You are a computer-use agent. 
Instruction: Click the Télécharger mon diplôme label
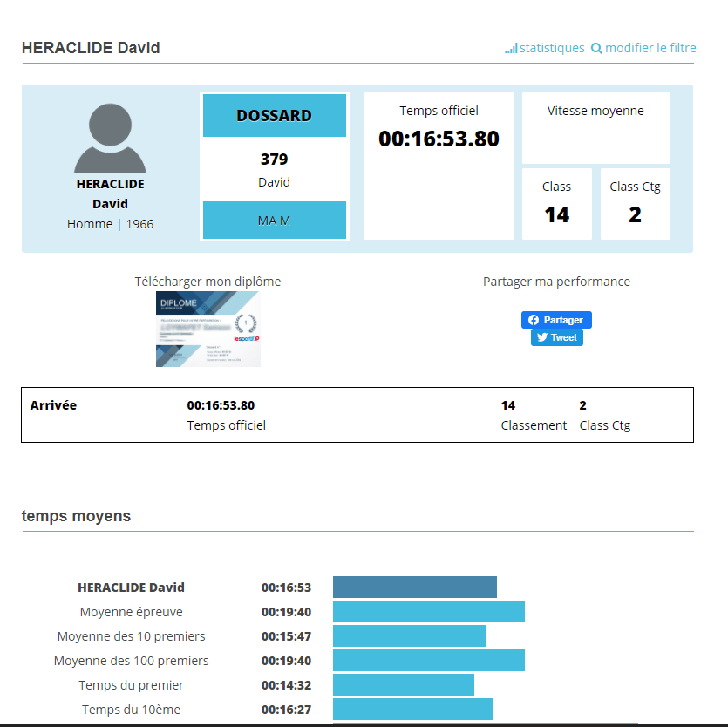(208, 282)
